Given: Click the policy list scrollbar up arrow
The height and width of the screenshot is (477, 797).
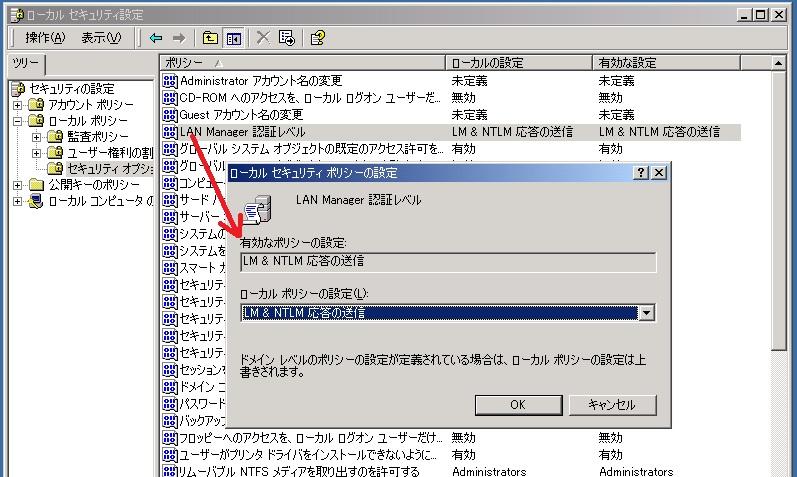Looking at the screenshot, I should pos(779,63).
